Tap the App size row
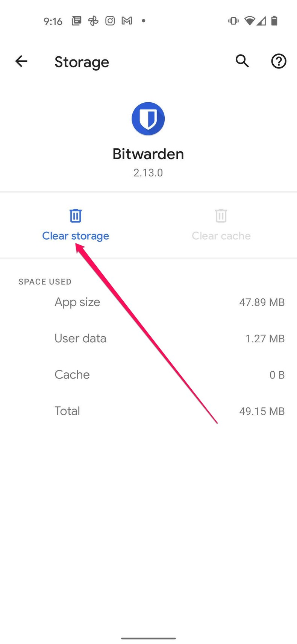297x644 pixels. point(148,302)
